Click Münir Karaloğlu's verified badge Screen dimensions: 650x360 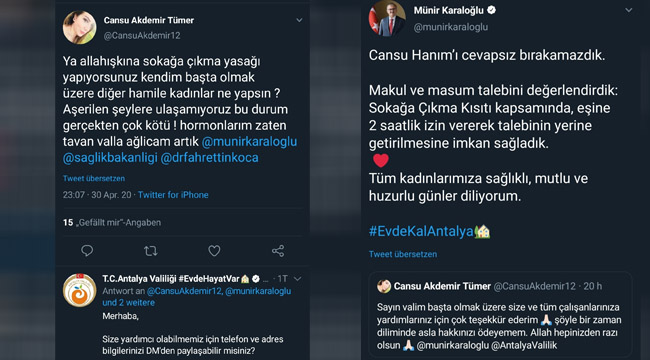tap(491, 10)
